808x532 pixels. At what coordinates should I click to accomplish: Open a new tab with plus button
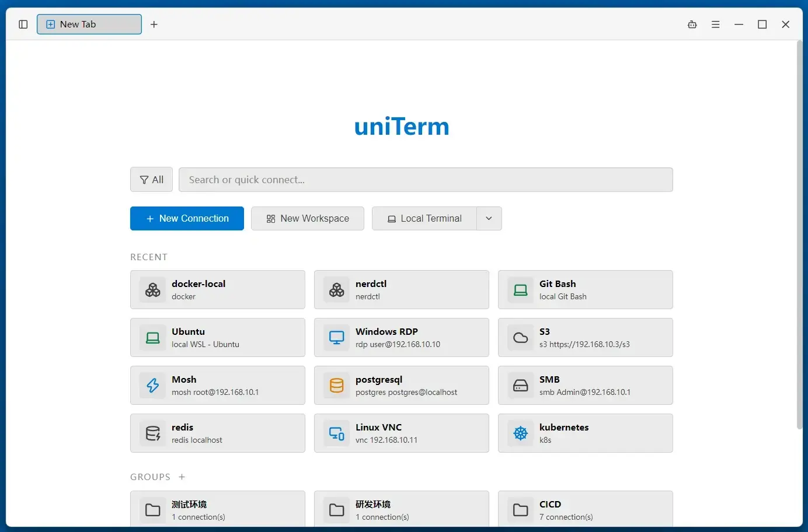pos(154,24)
